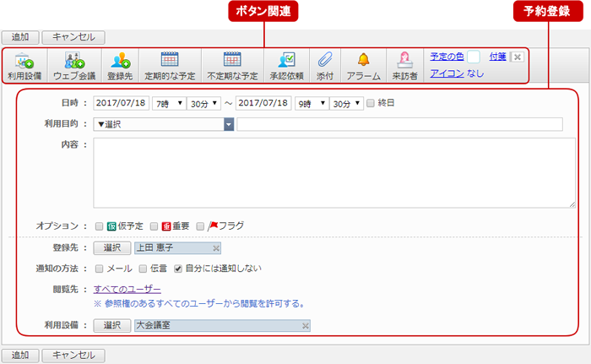Click the end date field 2017/07/18
Screen dimensions: 591x364
[263, 103]
